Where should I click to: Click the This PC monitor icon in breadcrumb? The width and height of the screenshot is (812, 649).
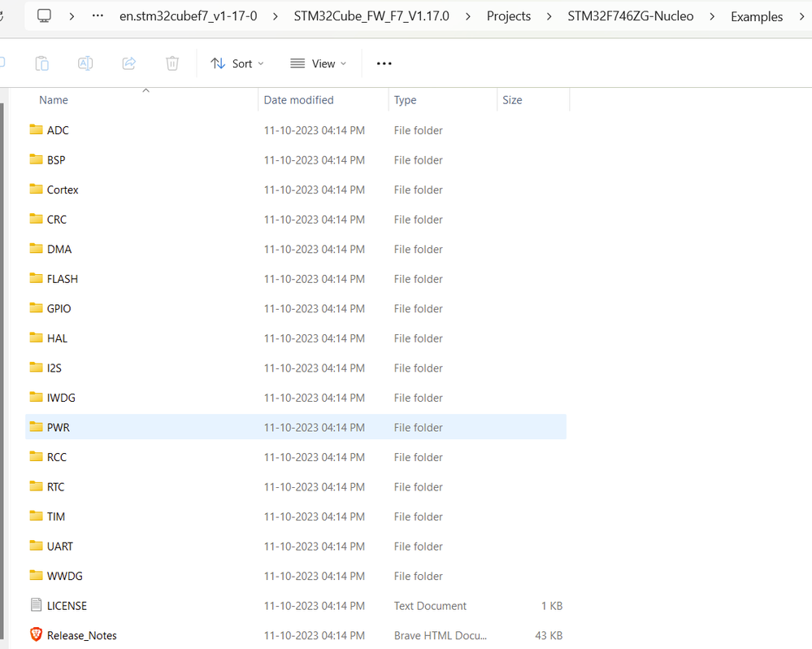44,16
